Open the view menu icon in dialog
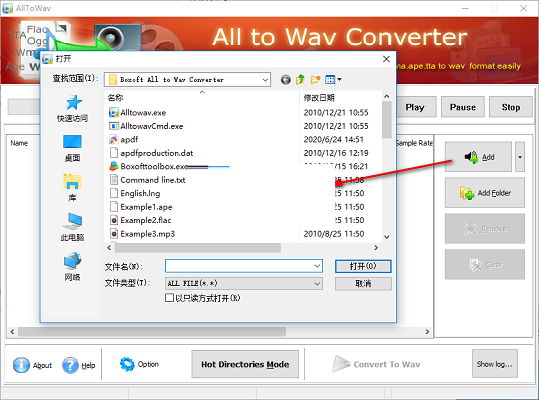 [x=333, y=80]
